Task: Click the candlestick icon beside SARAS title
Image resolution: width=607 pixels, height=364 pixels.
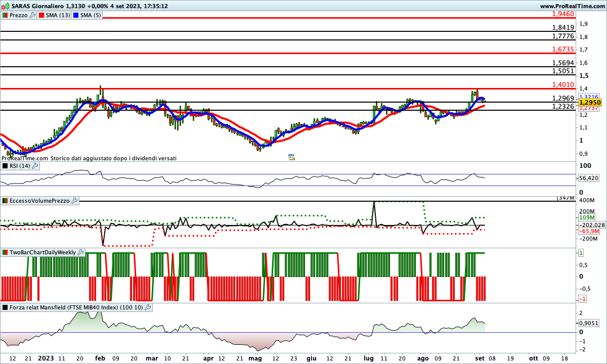Action: [5, 6]
